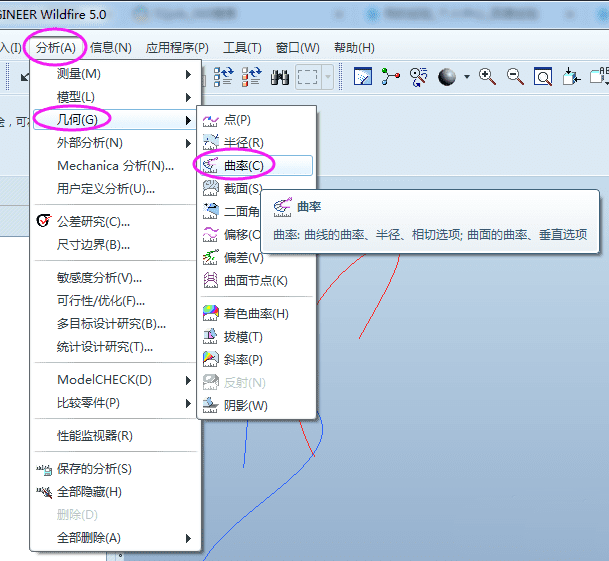Expand the 比较零件(P) submenu
Viewport: 609px width, 561px height.
[116, 403]
